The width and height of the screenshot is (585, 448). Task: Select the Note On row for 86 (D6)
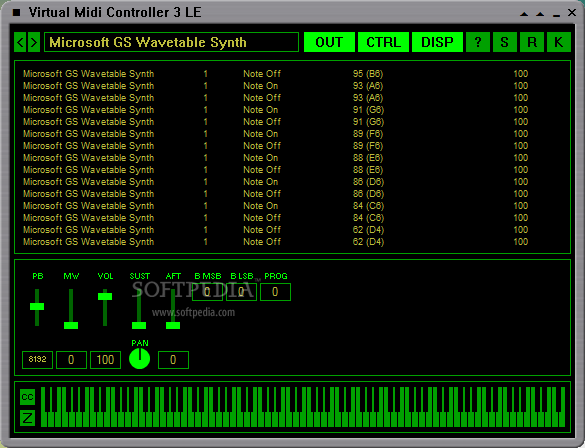275,182
